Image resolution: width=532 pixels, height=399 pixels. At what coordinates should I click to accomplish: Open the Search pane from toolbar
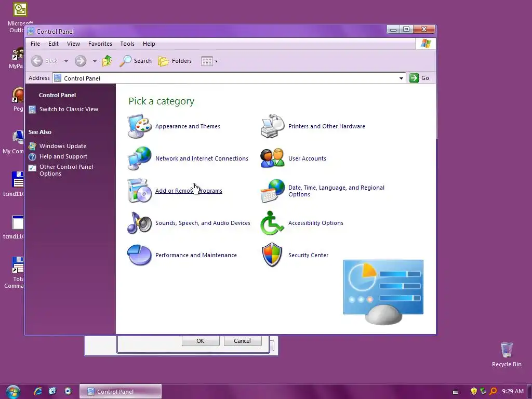tap(136, 61)
